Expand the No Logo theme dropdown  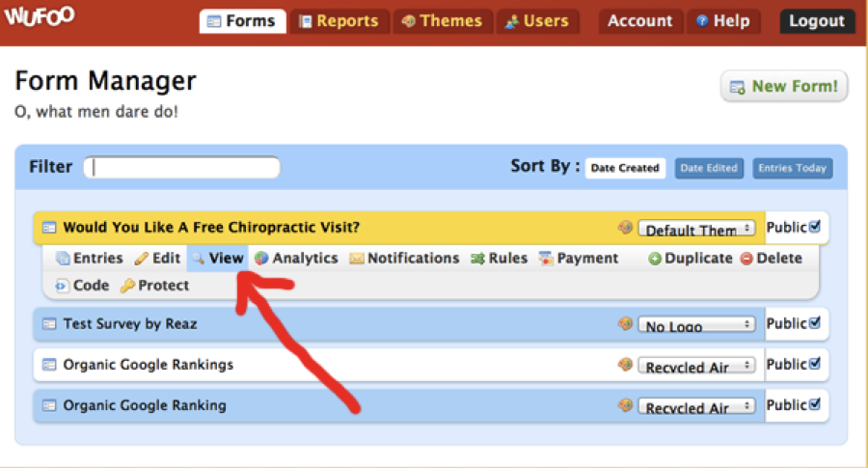click(696, 325)
